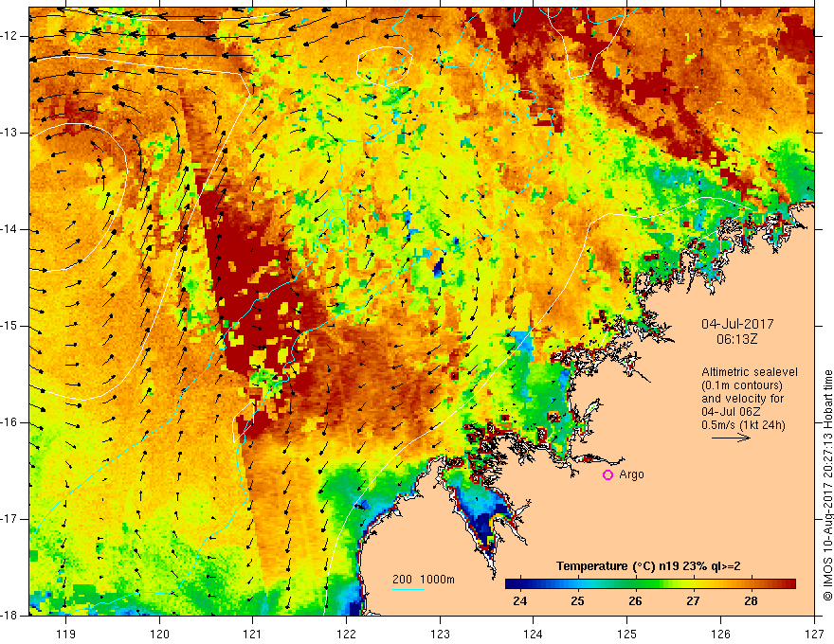Click the 'and velocity for' text line
The height and width of the screenshot is (644, 834).
click(742, 399)
